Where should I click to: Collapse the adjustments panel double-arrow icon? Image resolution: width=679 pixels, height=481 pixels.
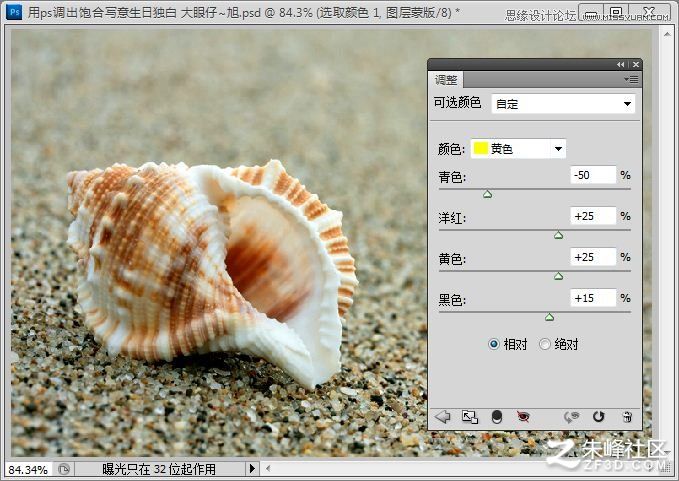pyautogui.click(x=621, y=65)
